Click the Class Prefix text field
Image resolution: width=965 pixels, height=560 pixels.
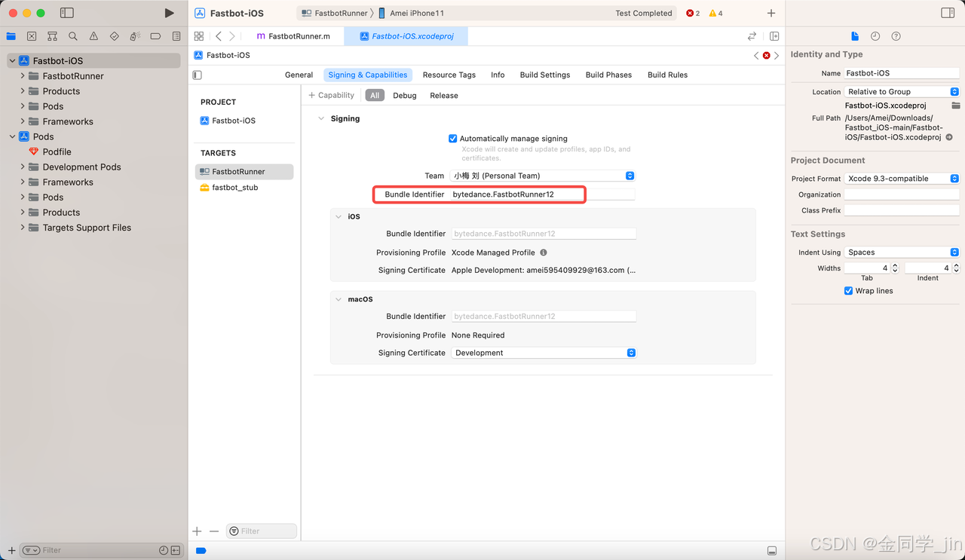(x=902, y=210)
